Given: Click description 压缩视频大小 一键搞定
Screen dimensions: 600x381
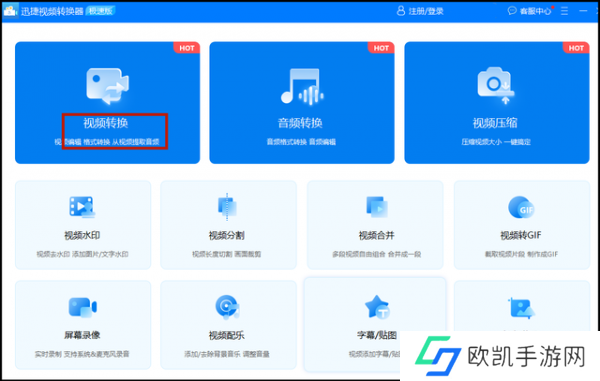Looking at the screenshot, I should coord(496,142).
